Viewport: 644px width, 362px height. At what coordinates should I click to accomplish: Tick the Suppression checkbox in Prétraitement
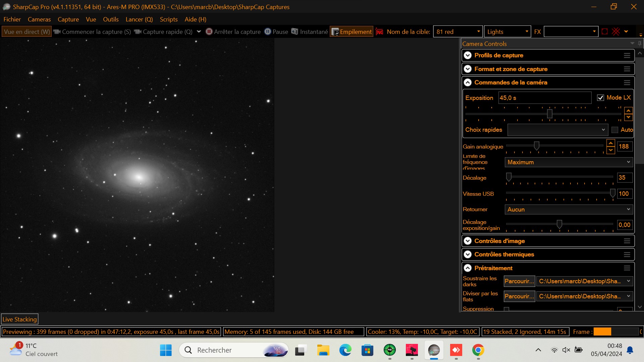(x=506, y=310)
